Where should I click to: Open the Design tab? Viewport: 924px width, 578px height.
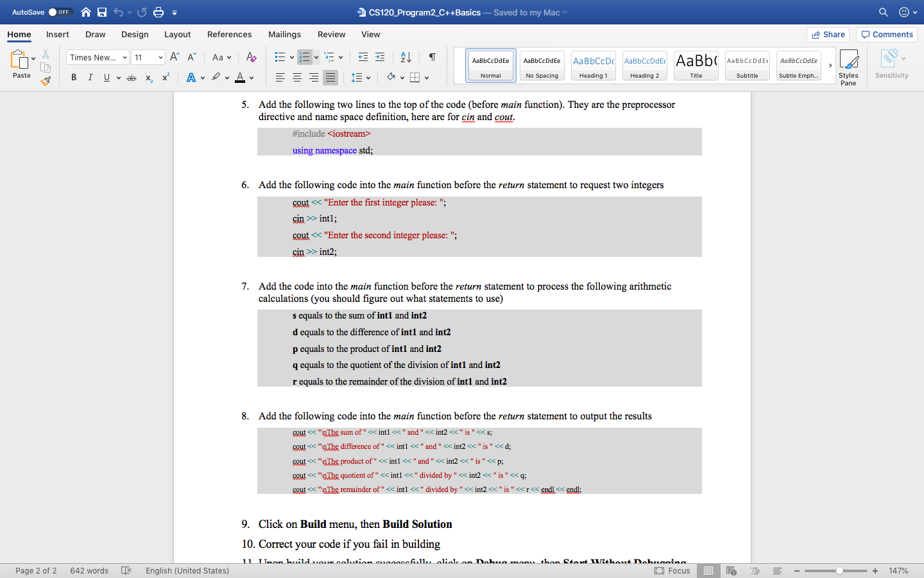pos(135,35)
